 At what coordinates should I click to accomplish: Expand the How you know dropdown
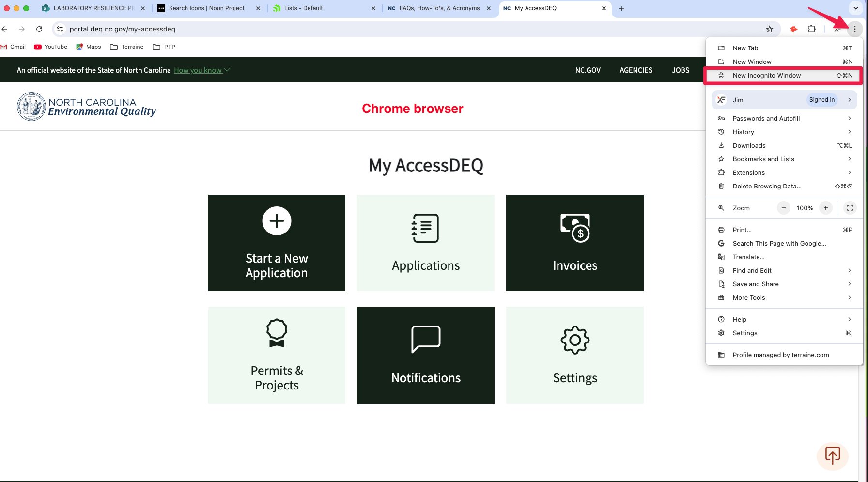click(x=202, y=70)
